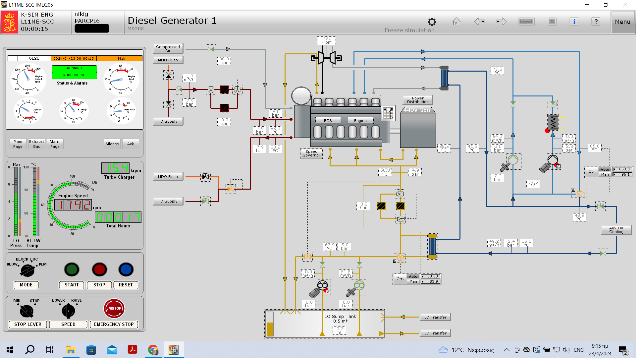
Task: Toggle the RUN/STOP lever switch
Action: click(x=27, y=311)
